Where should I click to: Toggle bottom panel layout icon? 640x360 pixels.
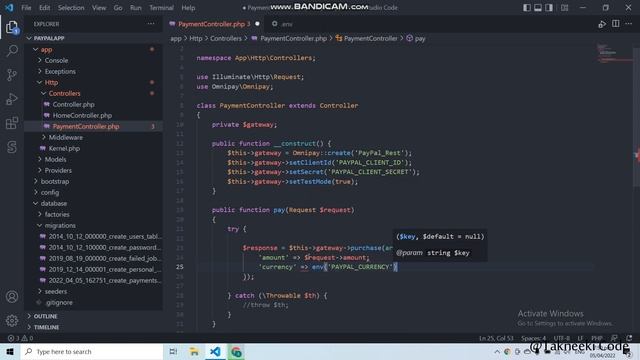(x=538, y=8)
